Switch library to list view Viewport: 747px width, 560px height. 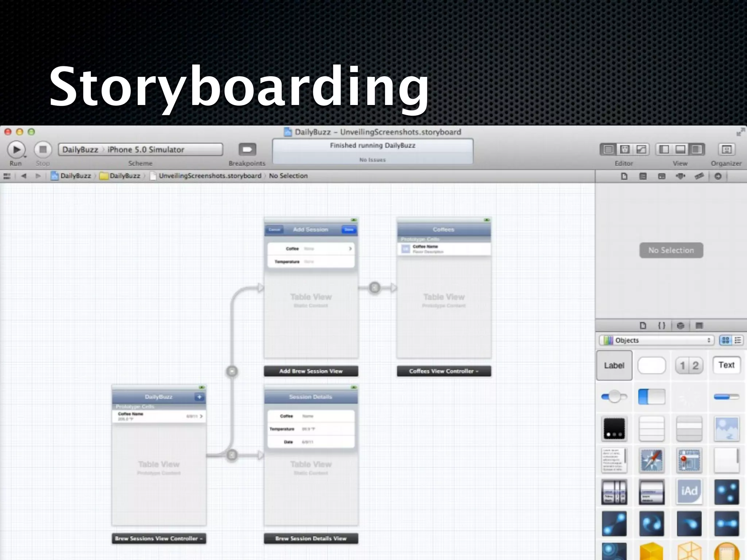click(738, 340)
